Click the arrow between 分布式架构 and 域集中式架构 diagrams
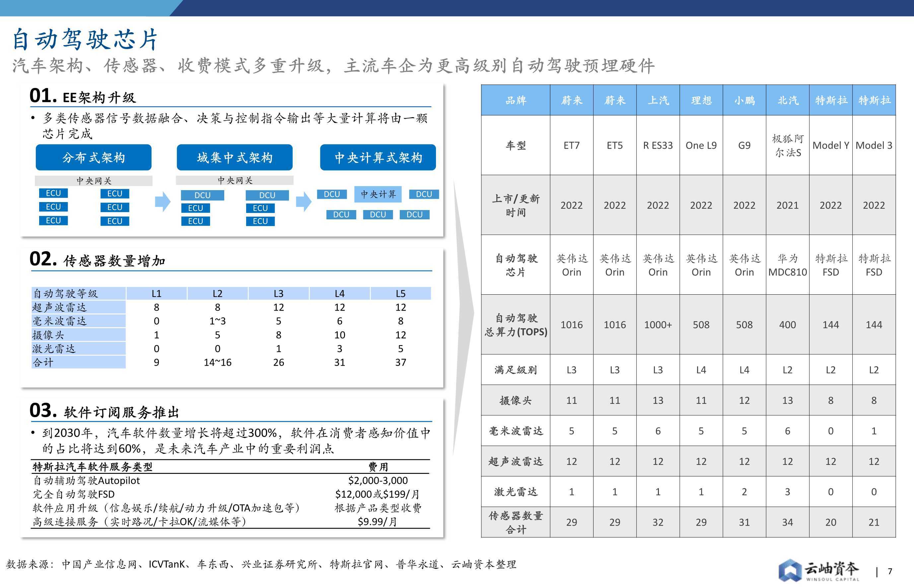This screenshot has height=588, width=914. pos(163,202)
